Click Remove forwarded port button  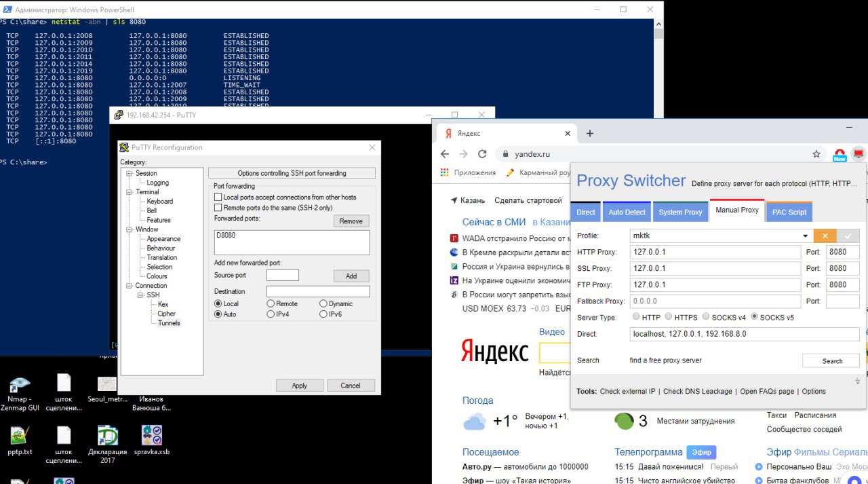coord(351,221)
